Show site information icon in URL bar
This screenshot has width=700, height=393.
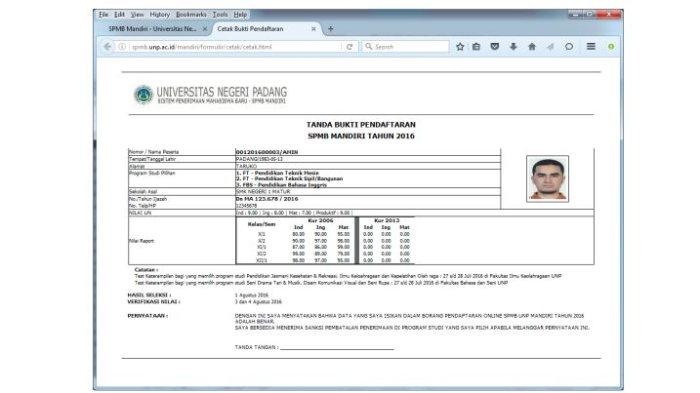pyautogui.click(x=122, y=46)
